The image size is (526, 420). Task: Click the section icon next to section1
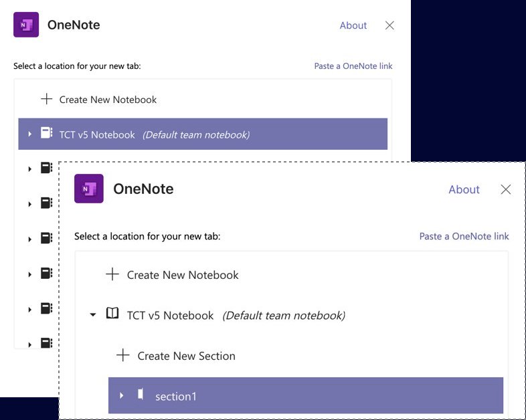point(141,394)
